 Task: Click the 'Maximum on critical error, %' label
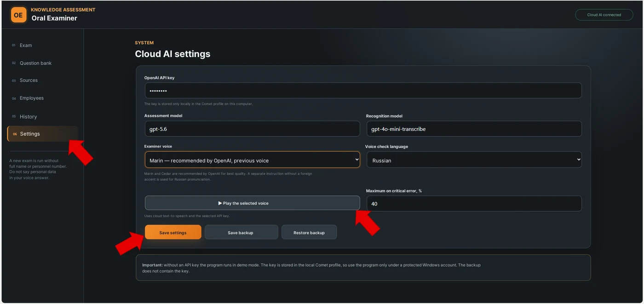(x=394, y=191)
